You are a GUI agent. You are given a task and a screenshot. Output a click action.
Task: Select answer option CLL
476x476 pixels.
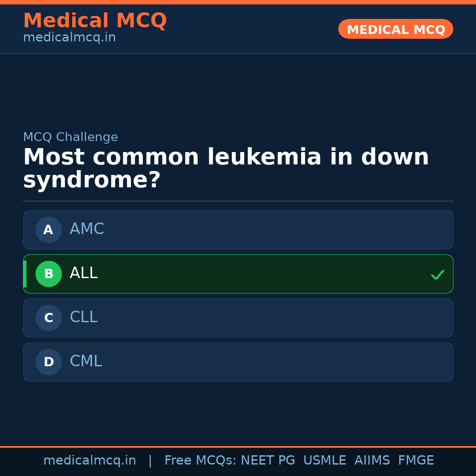[x=238, y=318]
